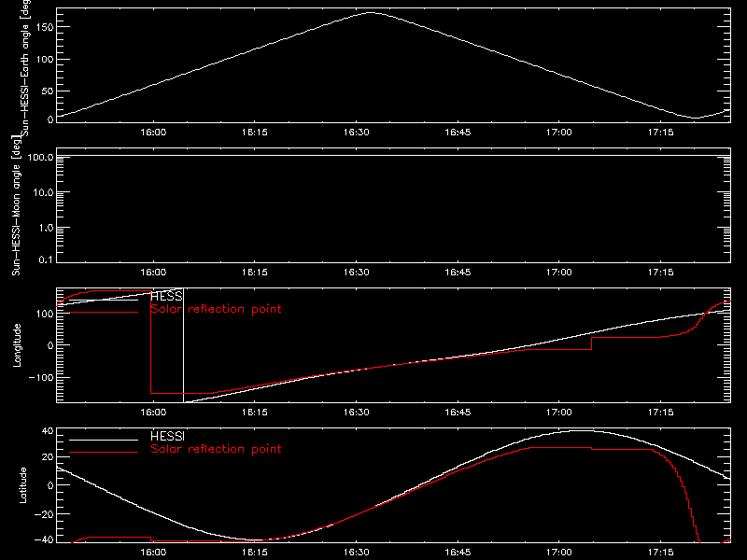Click 16:00 time label under Longitude plot
Viewport: 747px width, 560px height.
coord(153,413)
